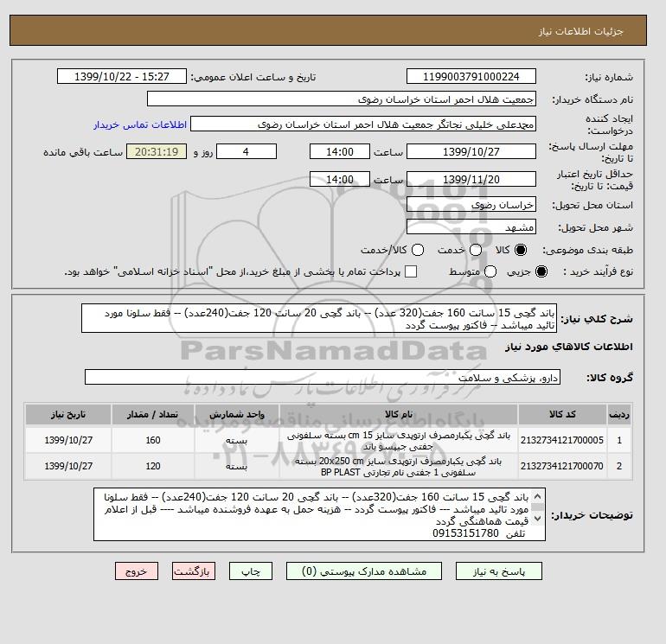Toggle the Islamic treasury payment checkbox
Screen dimensions: 666x644
[x=411, y=271]
